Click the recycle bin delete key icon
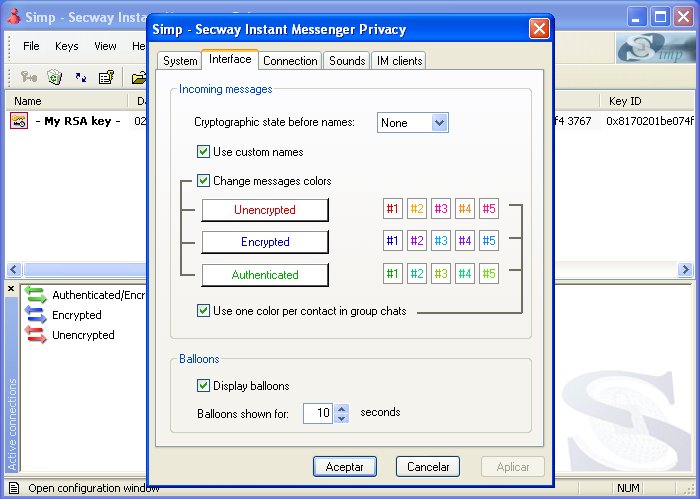Screen dimensions: 700x499 (54, 77)
